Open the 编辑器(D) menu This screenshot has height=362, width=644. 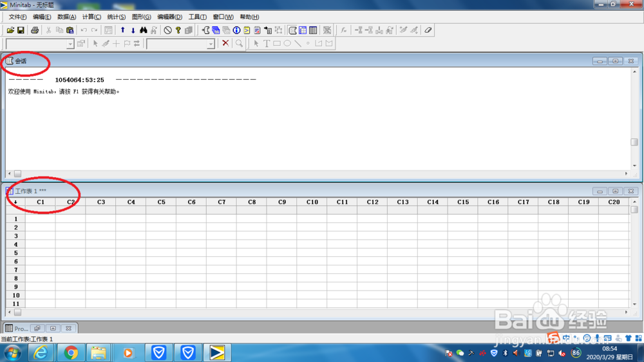(x=169, y=17)
